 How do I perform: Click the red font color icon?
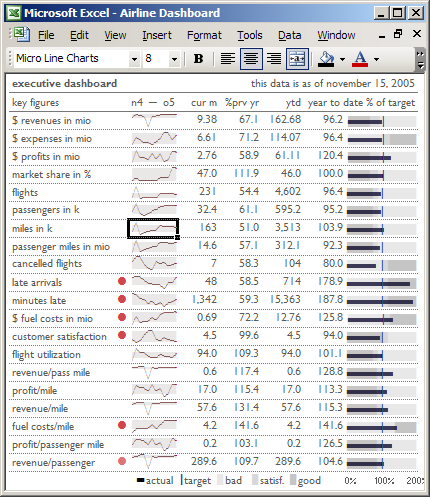pos(360,59)
